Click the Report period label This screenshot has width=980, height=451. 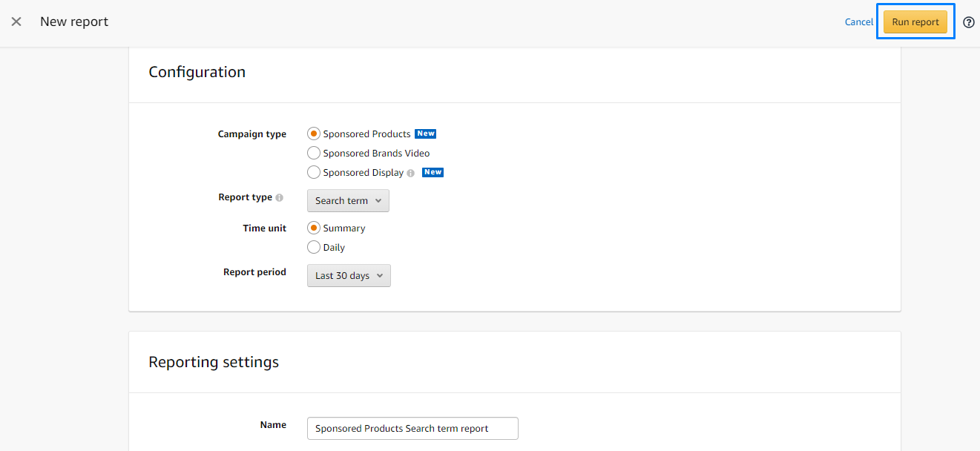[254, 272]
